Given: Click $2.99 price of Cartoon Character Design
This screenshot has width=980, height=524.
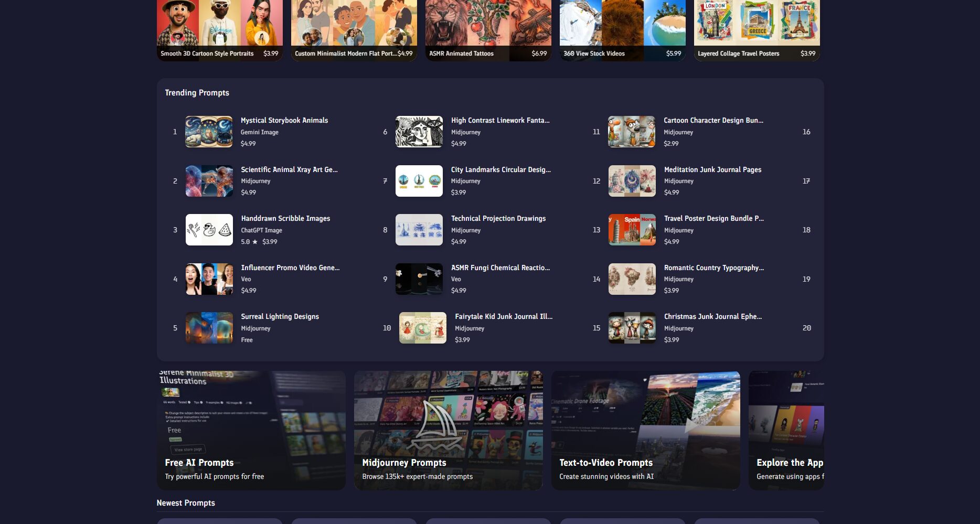Looking at the screenshot, I should point(671,144).
